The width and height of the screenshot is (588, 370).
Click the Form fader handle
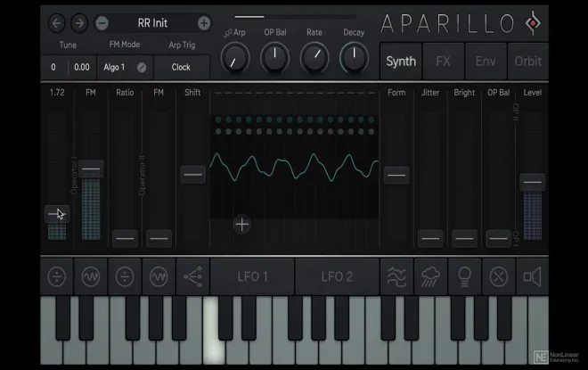pyautogui.click(x=396, y=175)
